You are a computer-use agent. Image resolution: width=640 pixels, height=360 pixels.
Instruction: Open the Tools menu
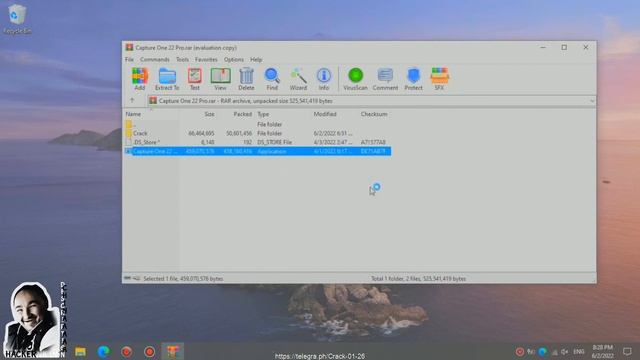182,60
